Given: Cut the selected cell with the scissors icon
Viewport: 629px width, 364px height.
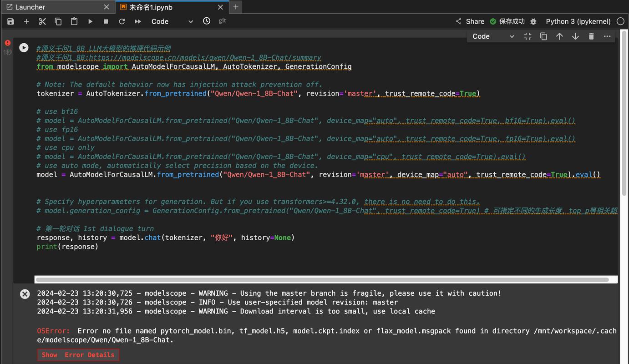Looking at the screenshot, I should pos(42,21).
